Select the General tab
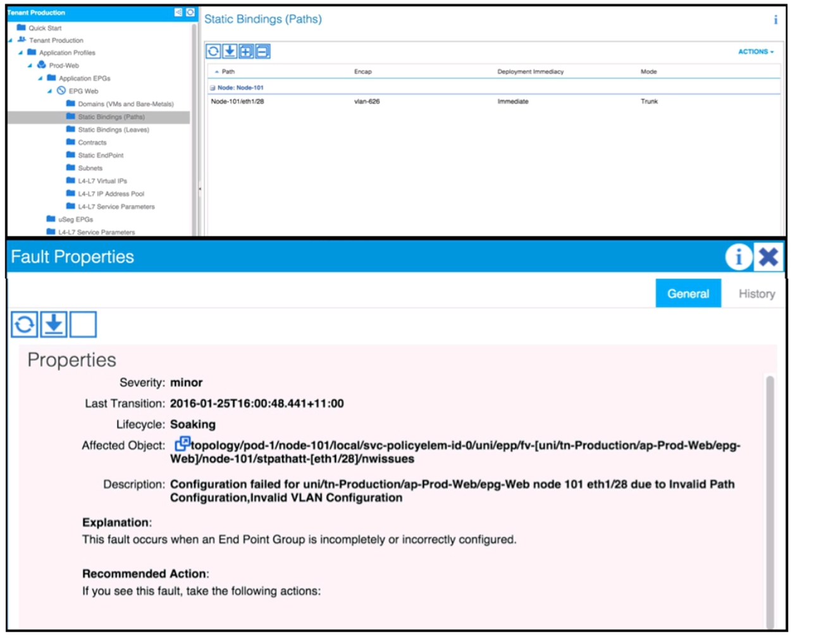Viewport: 840px width, 643px height. (x=688, y=294)
